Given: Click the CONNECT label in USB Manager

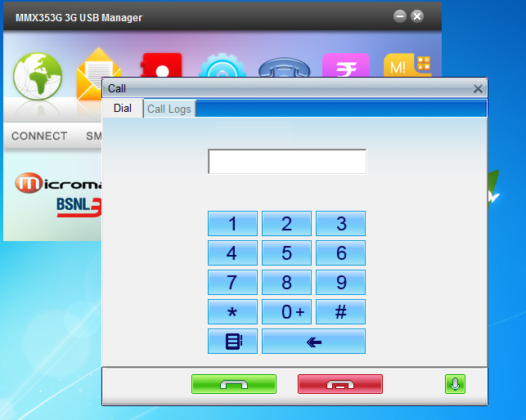Looking at the screenshot, I should 39,136.
